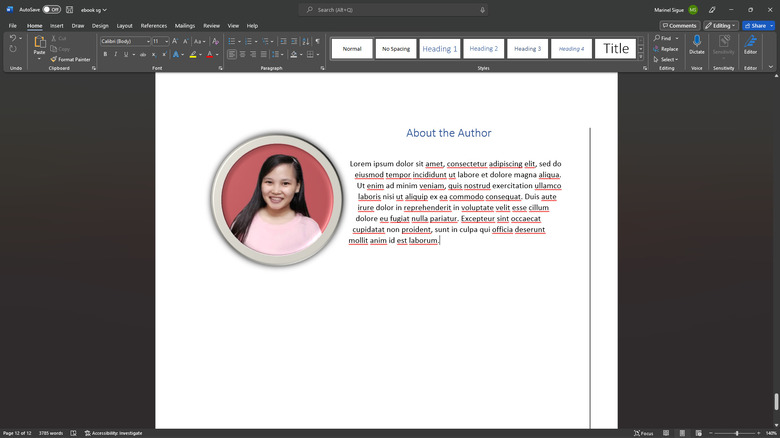Apply the Heading 1 style
The height and width of the screenshot is (438, 780).
tap(439, 48)
